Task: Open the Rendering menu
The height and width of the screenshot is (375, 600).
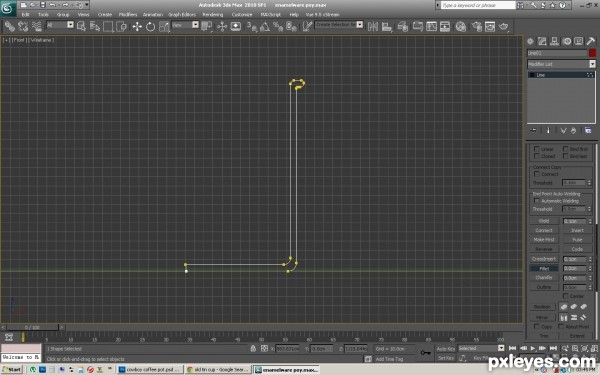Action: (x=213, y=15)
